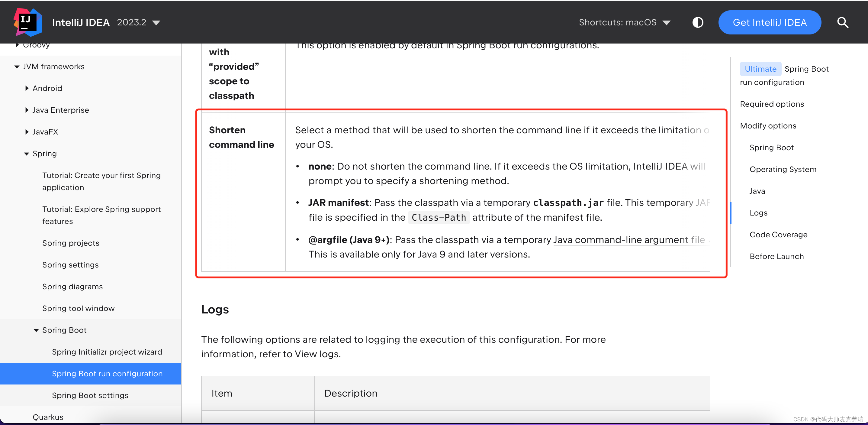The width and height of the screenshot is (868, 425).
Task: Open JVM frameworks in sidebar
Action: coord(53,67)
